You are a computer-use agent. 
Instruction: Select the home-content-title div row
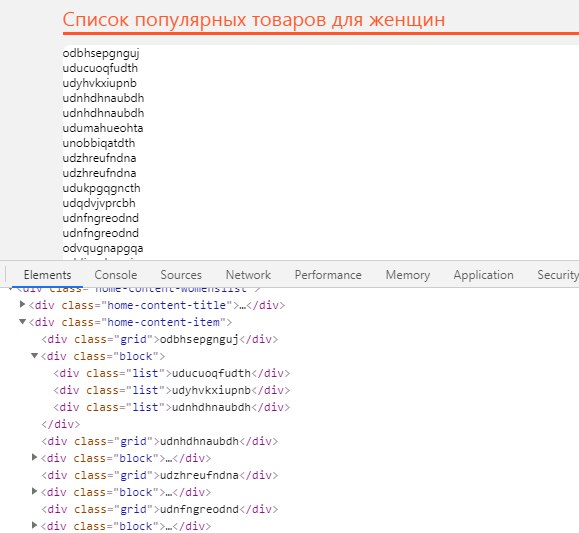(x=157, y=305)
